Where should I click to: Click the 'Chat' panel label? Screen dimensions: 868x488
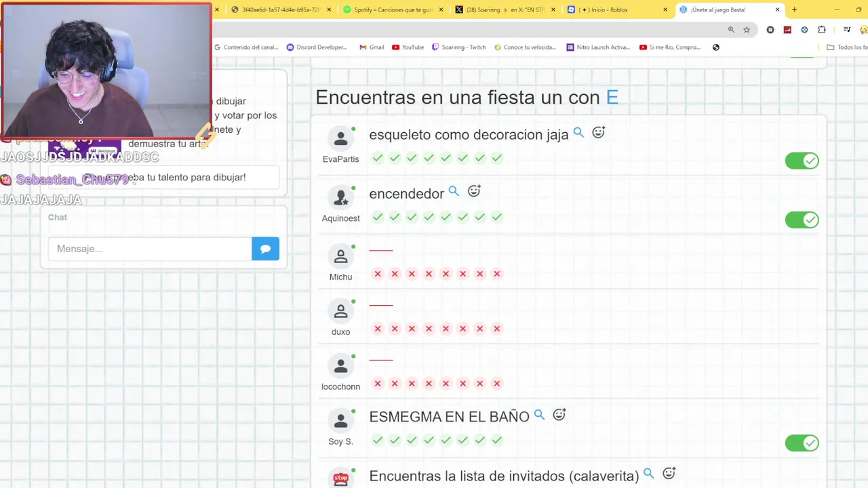tap(58, 218)
